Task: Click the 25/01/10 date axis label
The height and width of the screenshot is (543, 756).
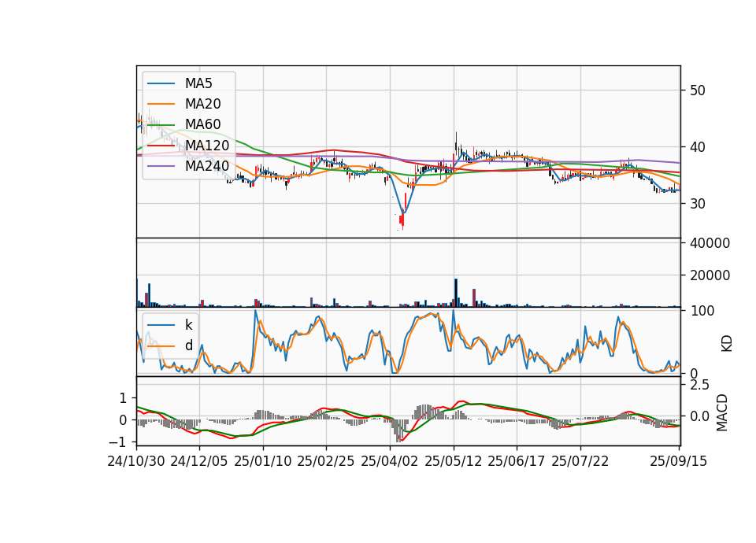Action: click(263, 461)
